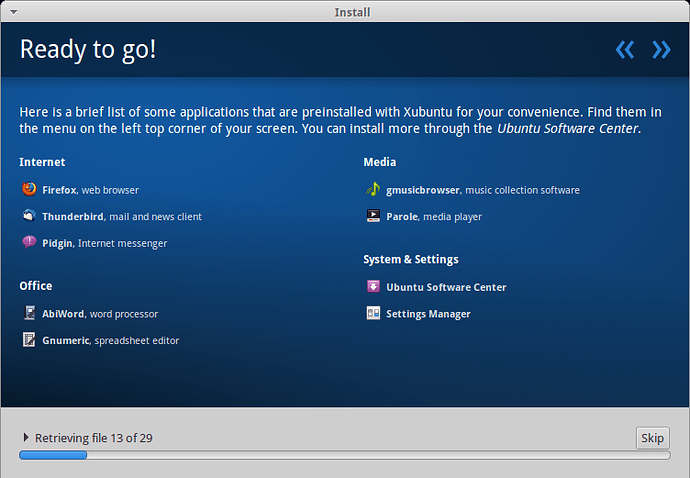The width and height of the screenshot is (690, 478).
Task: Click the 'System & Settings' heading
Action: 411,260
